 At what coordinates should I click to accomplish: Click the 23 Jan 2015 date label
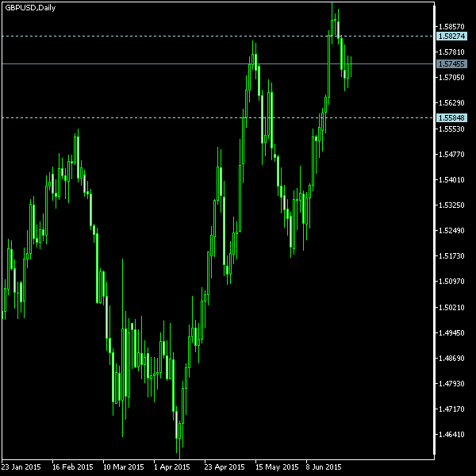click(x=21, y=467)
